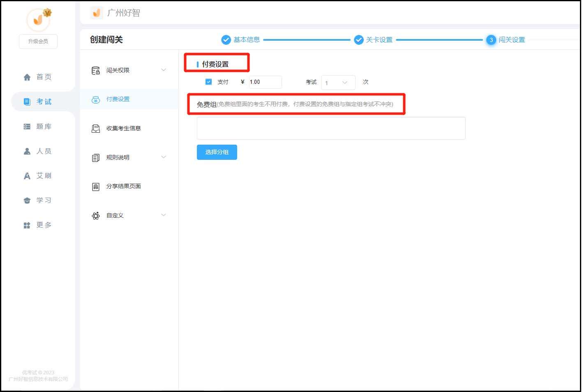Uncheck the 基本信息 completed step marker
Screen dimensions: 582x392
pyautogui.click(x=226, y=39)
